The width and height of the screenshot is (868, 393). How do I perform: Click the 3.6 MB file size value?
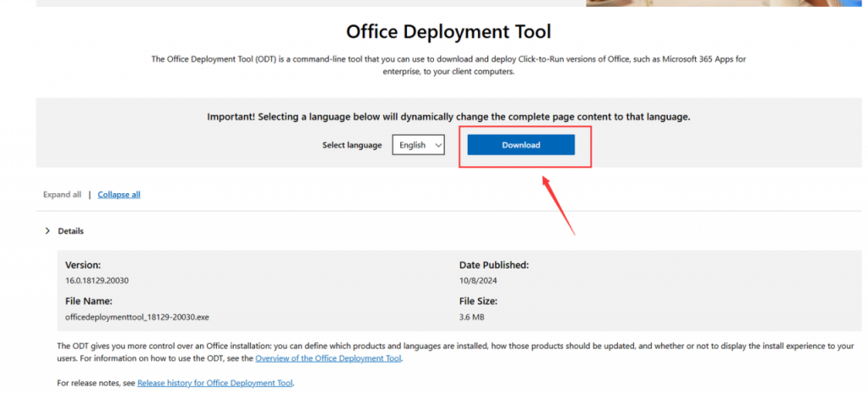click(x=473, y=316)
